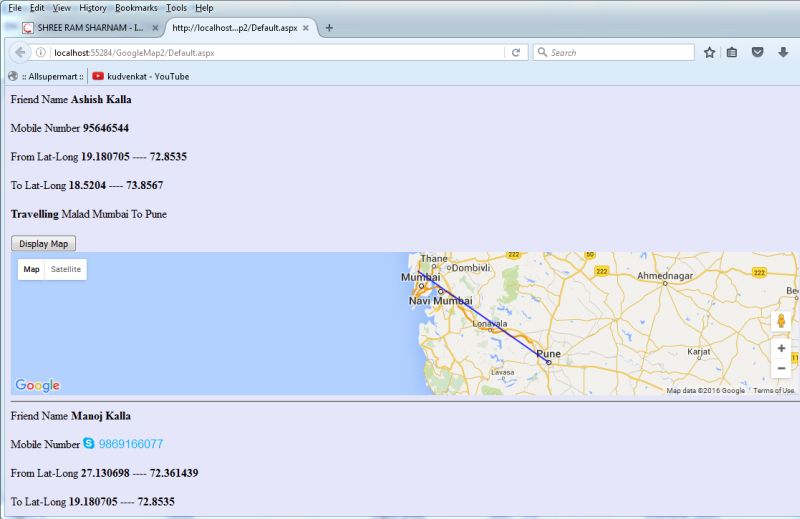Open the History menu
Viewport: 800px width, 519px height.
click(x=93, y=8)
